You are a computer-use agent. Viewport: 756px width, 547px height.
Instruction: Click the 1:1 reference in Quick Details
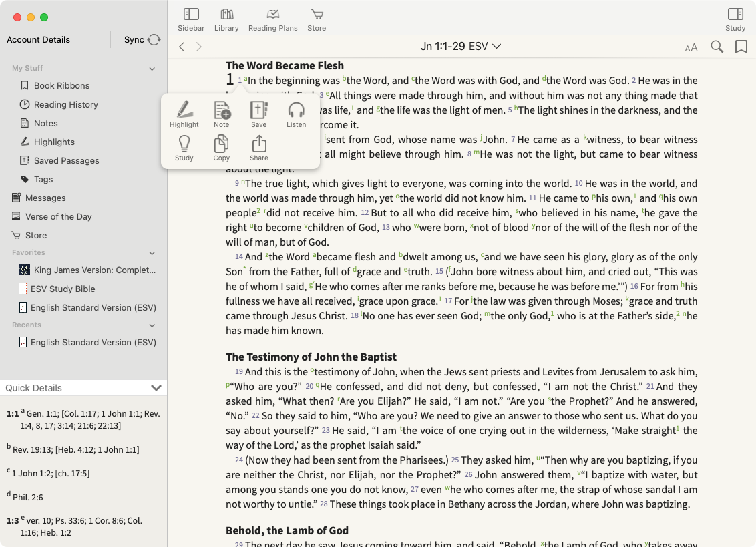[x=13, y=414]
